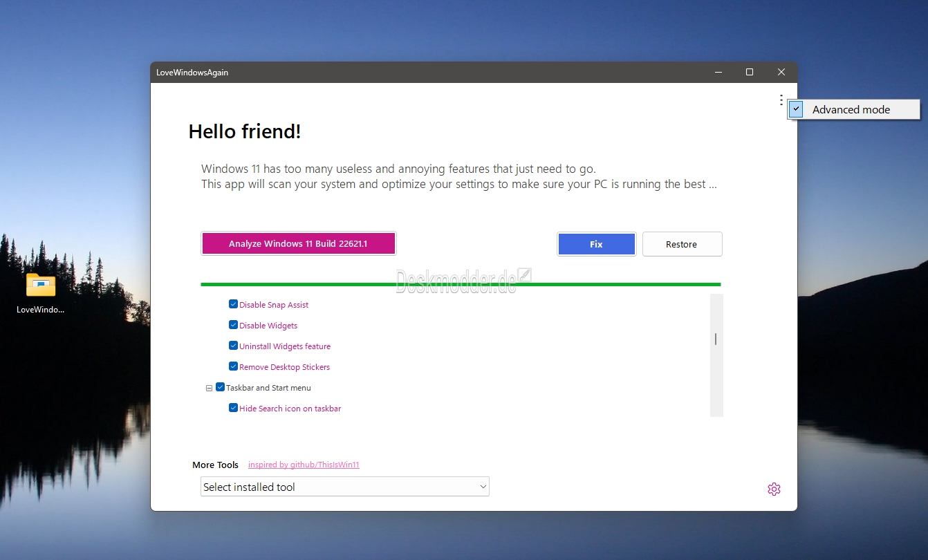Open the LoveWindowsAgain desktop folder

tap(41, 293)
